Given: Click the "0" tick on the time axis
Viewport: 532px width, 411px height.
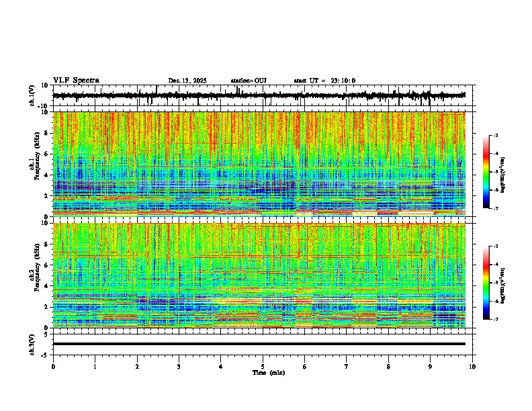Looking at the screenshot, I should pos(53,367).
